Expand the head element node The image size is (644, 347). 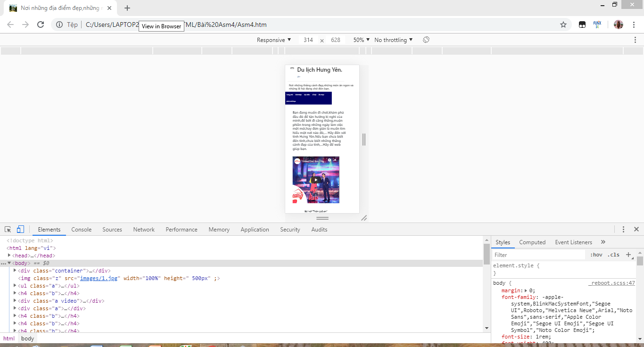(9, 256)
